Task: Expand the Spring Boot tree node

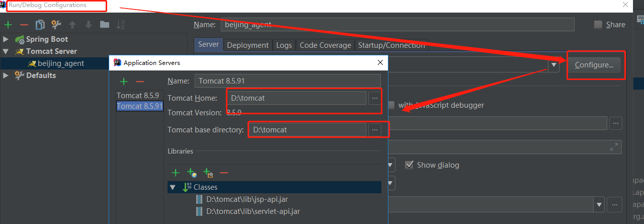Action: (x=6, y=39)
